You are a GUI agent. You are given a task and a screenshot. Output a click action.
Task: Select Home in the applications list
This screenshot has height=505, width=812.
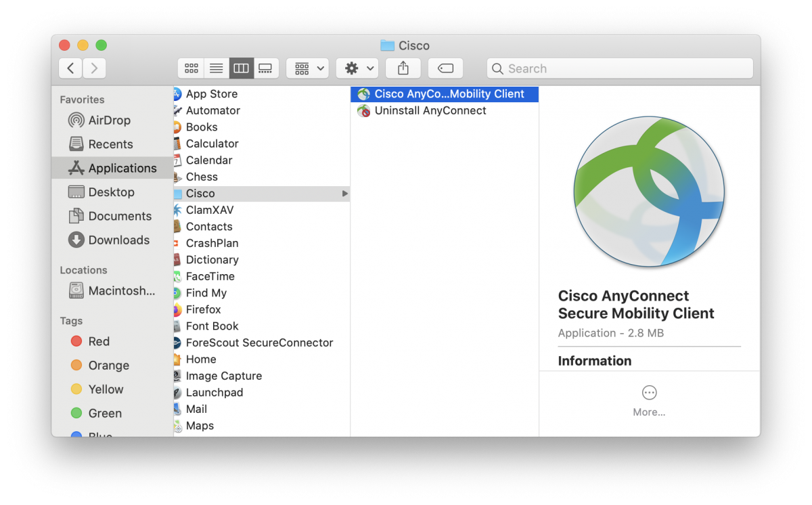(x=262, y=359)
